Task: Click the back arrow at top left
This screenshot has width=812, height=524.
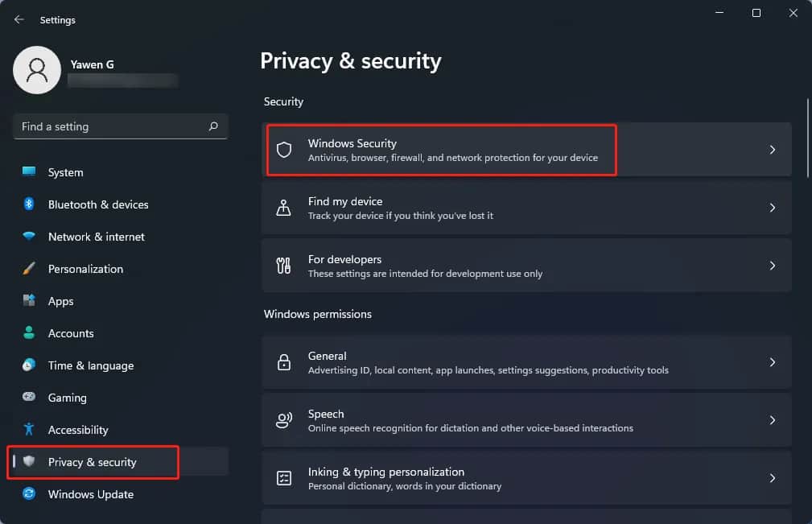Action: 18,19
